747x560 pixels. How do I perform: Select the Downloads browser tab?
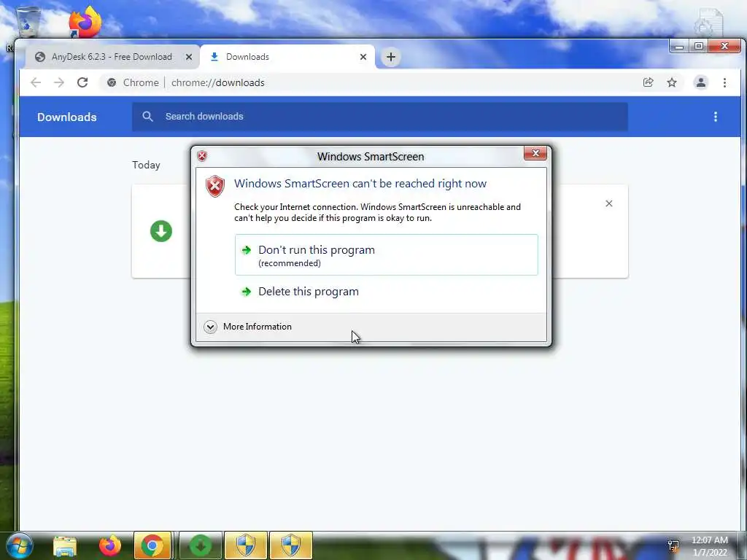[x=287, y=57]
